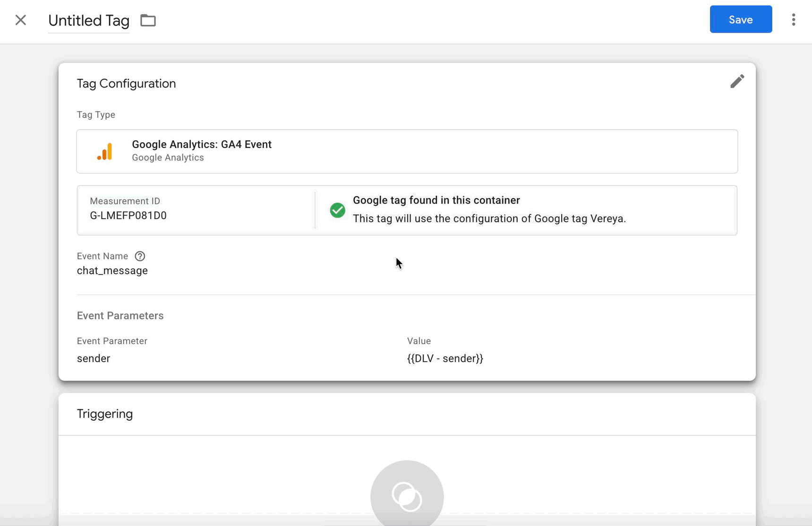Open the Event Name help icon
812x526 pixels.
(x=140, y=256)
